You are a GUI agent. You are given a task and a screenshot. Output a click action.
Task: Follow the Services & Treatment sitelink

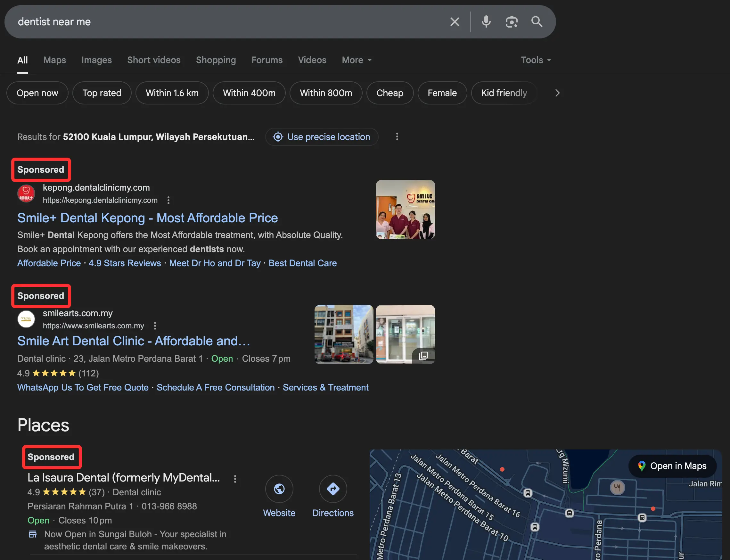[326, 388]
